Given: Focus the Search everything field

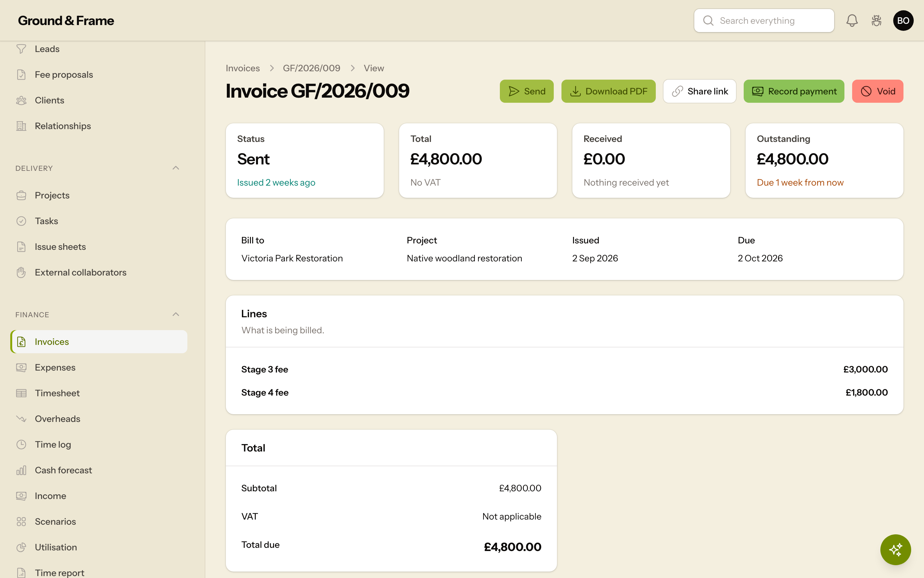Looking at the screenshot, I should [764, 21].
